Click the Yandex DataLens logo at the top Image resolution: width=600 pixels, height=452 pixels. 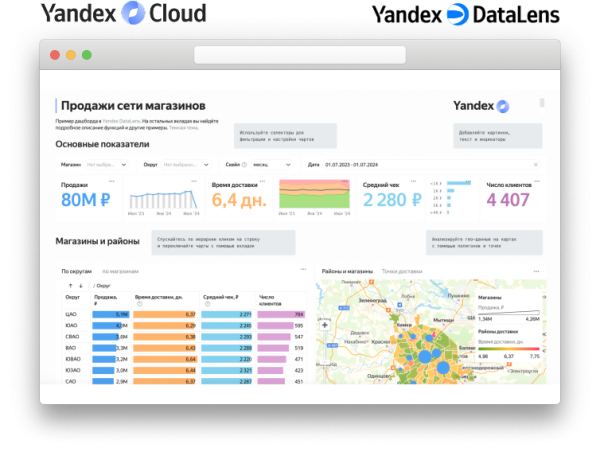(x=466, y=15)
